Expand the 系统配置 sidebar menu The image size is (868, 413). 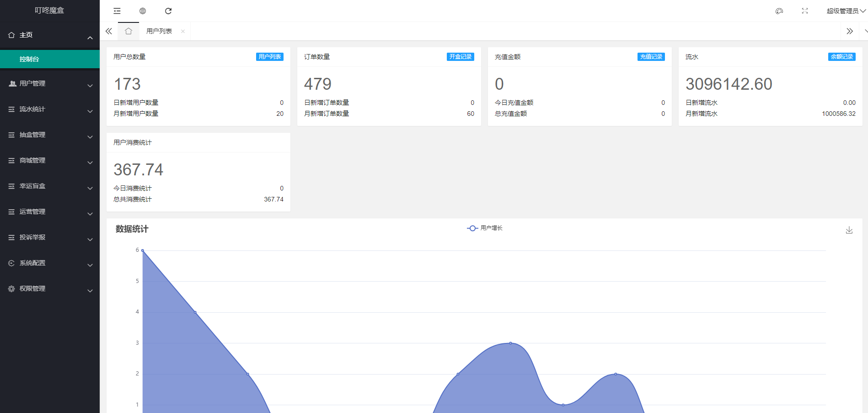point(50,263)
